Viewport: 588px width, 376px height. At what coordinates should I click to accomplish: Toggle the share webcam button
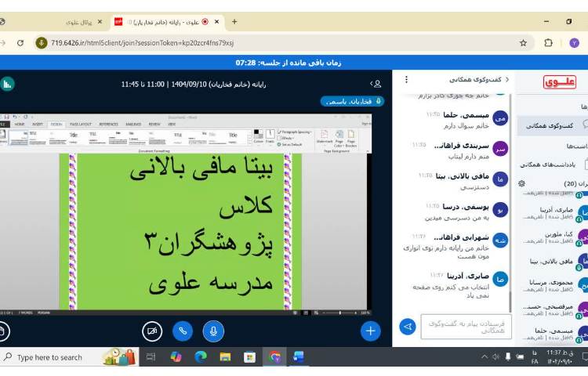[152, 331]
